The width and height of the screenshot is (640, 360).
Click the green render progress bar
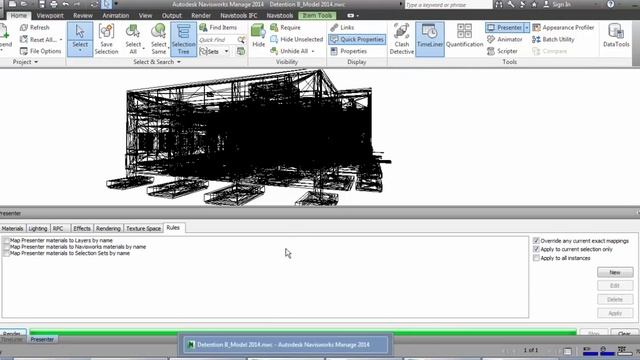[x=303, y=333]
